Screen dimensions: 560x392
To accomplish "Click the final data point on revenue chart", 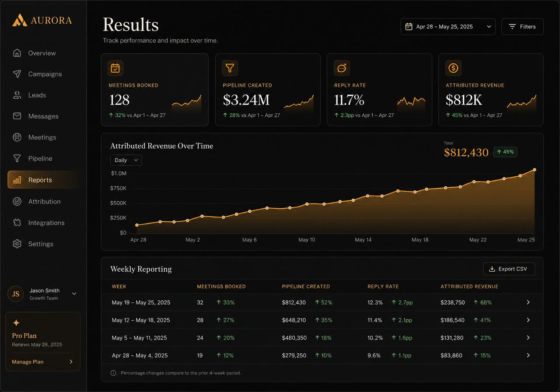I will tap(534, 170).
